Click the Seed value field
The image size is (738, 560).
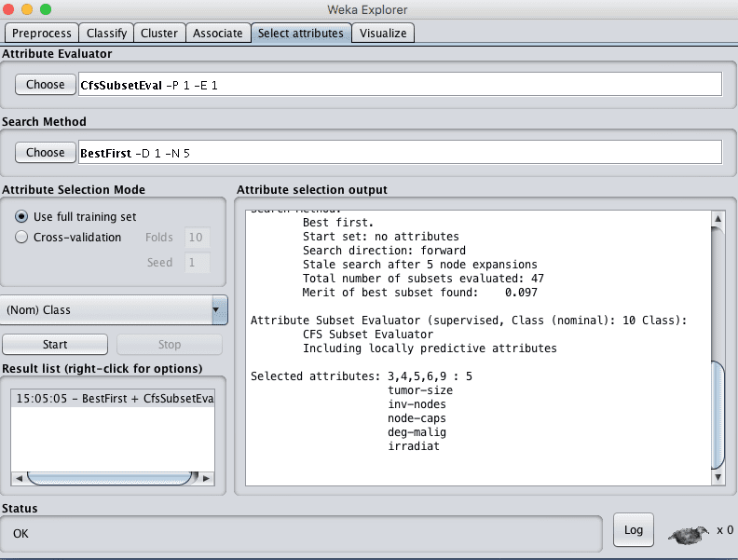click(197, 262)
